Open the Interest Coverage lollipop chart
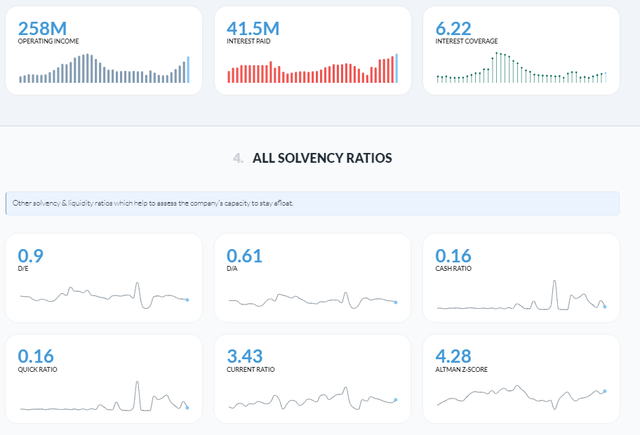 point(521,73)
